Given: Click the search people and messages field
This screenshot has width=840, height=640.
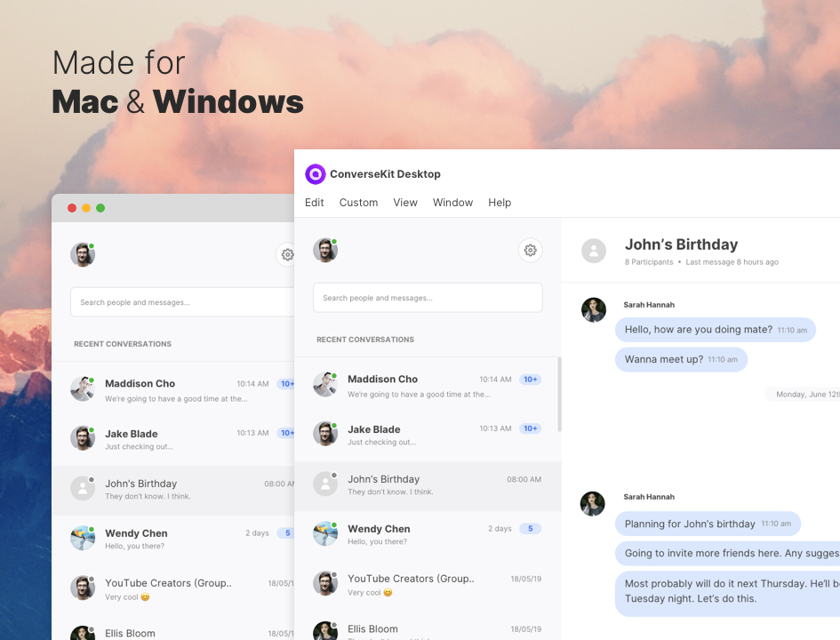Looking at the screenshot, I should click(428, 298).
